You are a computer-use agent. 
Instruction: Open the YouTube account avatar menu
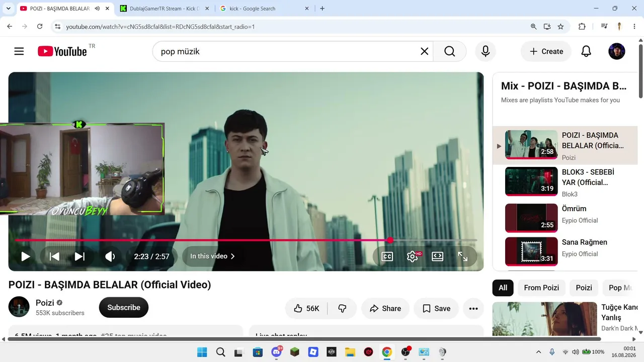(617, 51)
